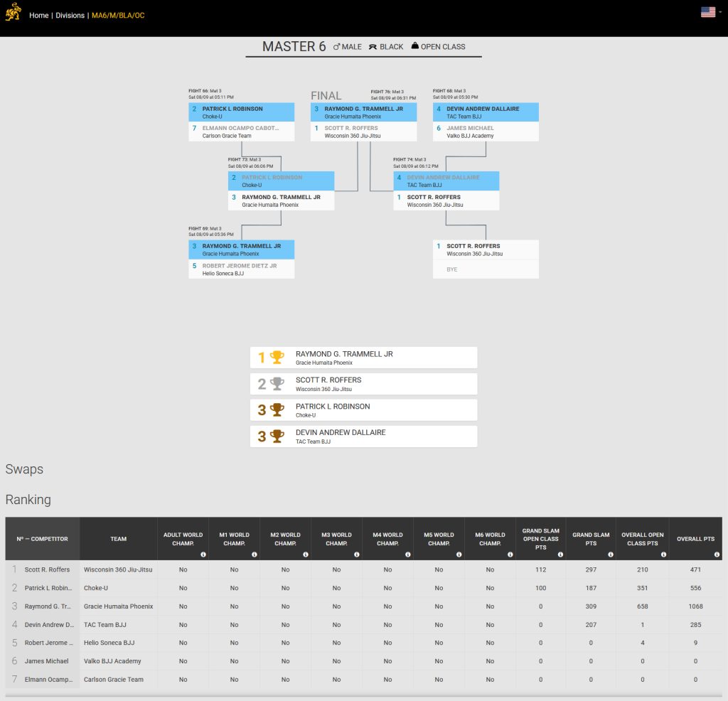Show info for M5 World Champ. column
Viewport: 728px width, 701px height.
459,555
